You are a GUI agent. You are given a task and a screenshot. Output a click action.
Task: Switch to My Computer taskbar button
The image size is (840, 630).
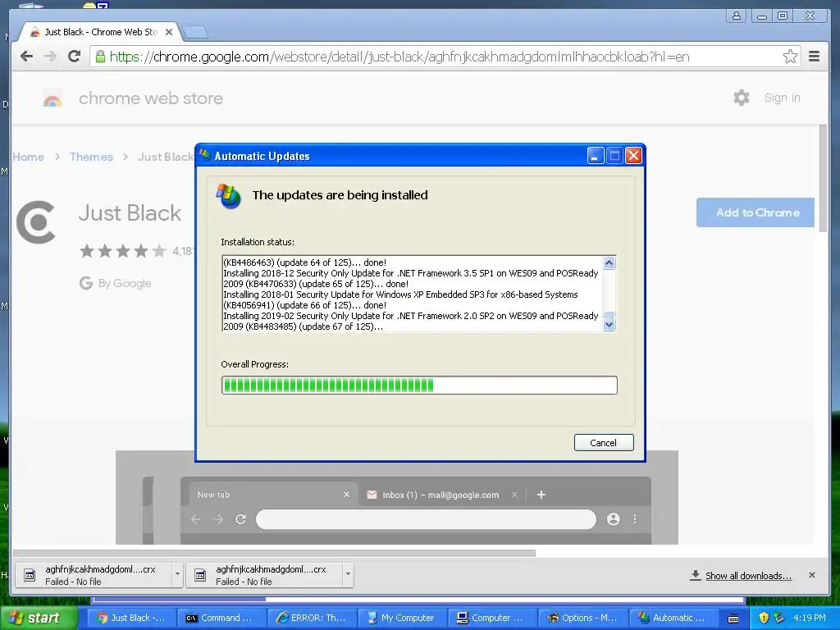click(x=401, y=618)
